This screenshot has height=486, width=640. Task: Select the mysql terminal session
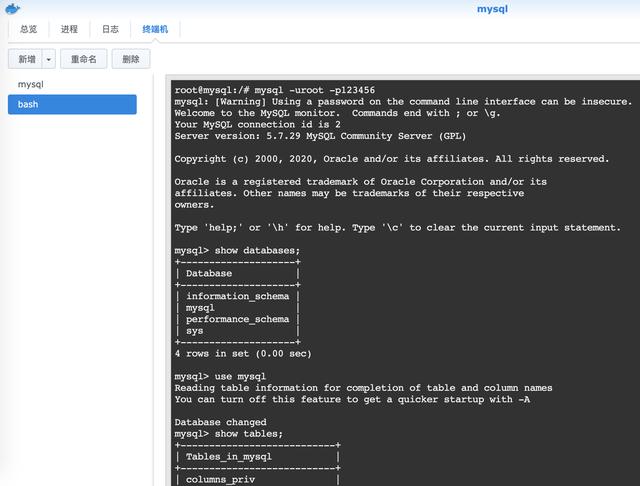(72, 84)
